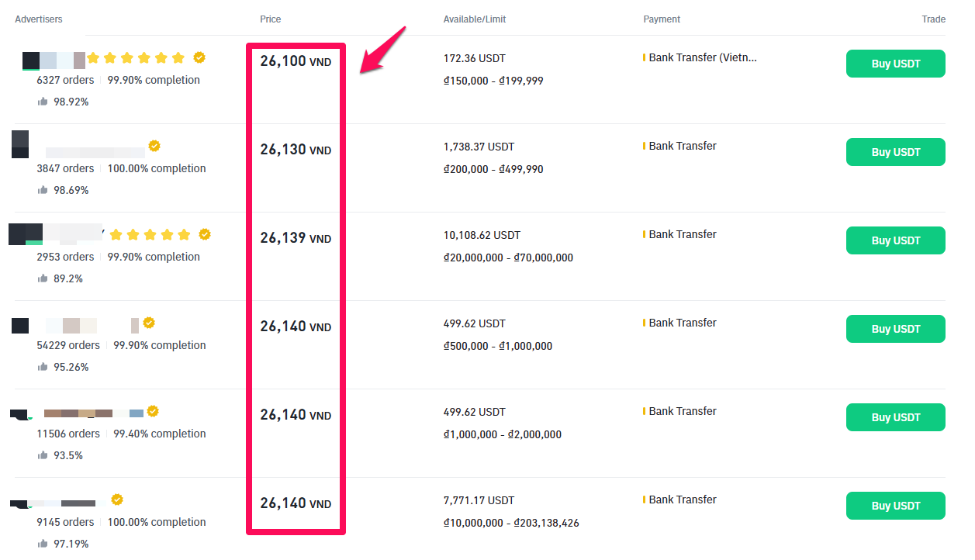
Task: Click the Price column header
Action: 271,19
